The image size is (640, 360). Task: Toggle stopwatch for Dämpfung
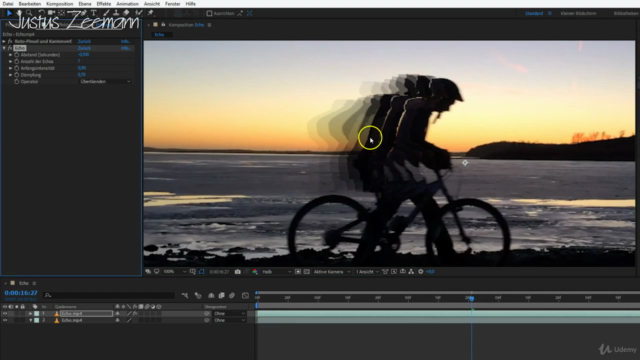(x=17, y=75)
